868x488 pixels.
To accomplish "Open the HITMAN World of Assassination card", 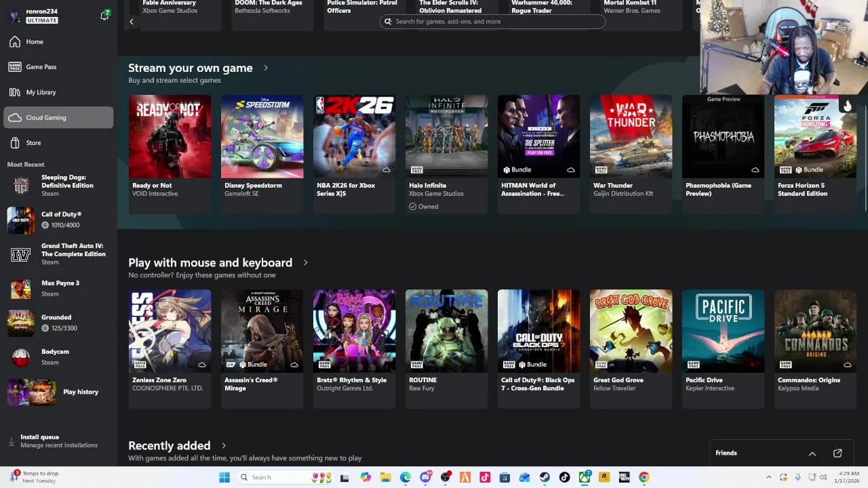I will (x=538, y=154).
